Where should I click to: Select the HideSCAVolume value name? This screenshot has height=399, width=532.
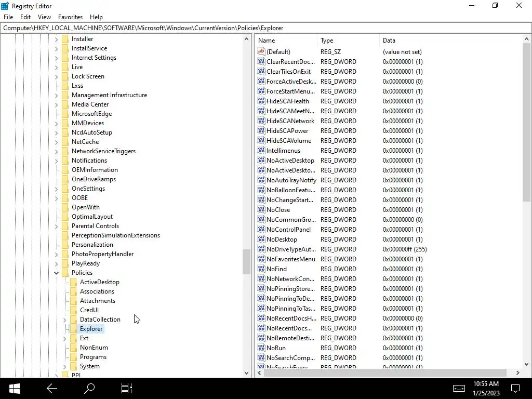pos(289,140)
